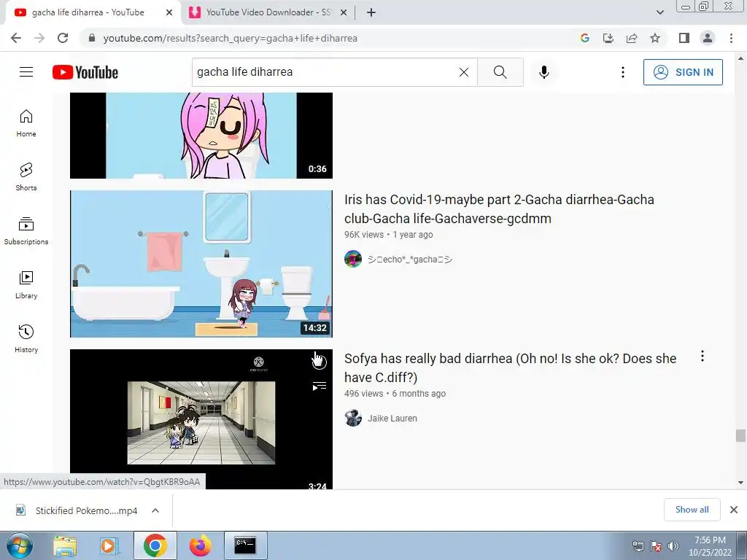747x560 pixels.
Task: Open Shorts in the sidebar
Action: pos(26,177)
